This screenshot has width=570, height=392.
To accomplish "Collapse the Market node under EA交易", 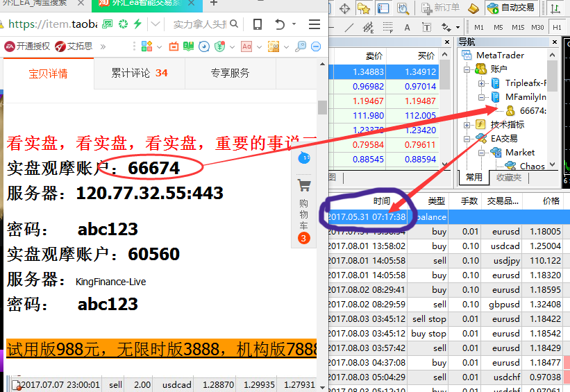I will pyautogui.click(x=481, y=153).
